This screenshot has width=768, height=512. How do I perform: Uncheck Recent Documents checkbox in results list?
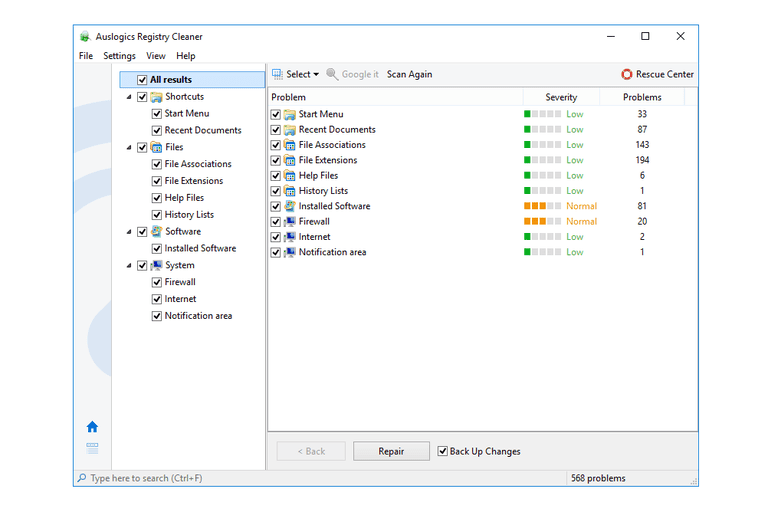tap(276, 130)
